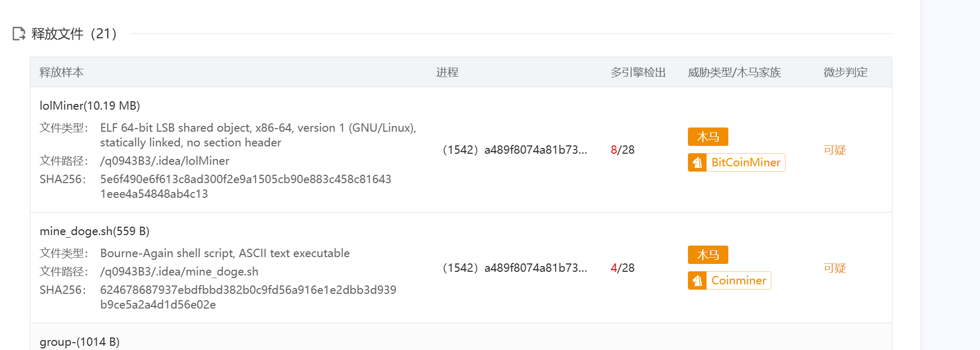Click the 可疑 verdict for lolMiner
Image resolution: width=980 pixels, height=350 pixels.
coord(834,150)
